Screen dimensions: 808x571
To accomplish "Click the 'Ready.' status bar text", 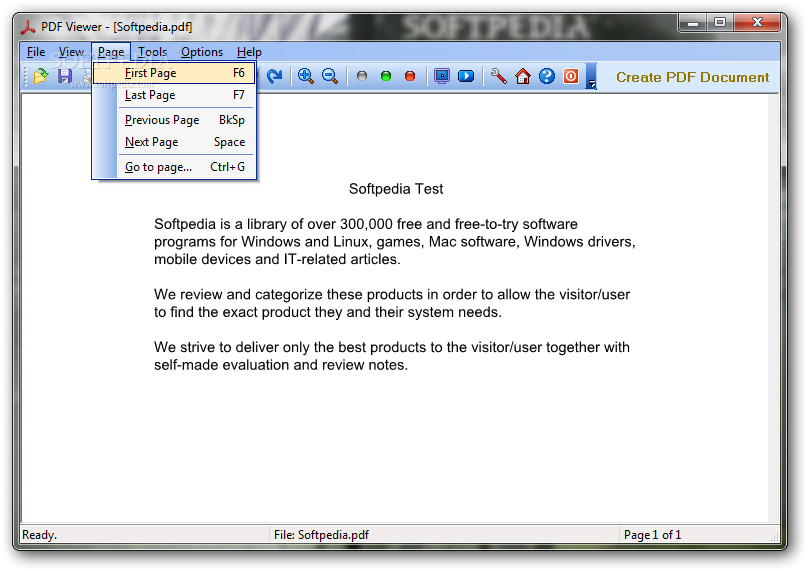I will [40, 535].
